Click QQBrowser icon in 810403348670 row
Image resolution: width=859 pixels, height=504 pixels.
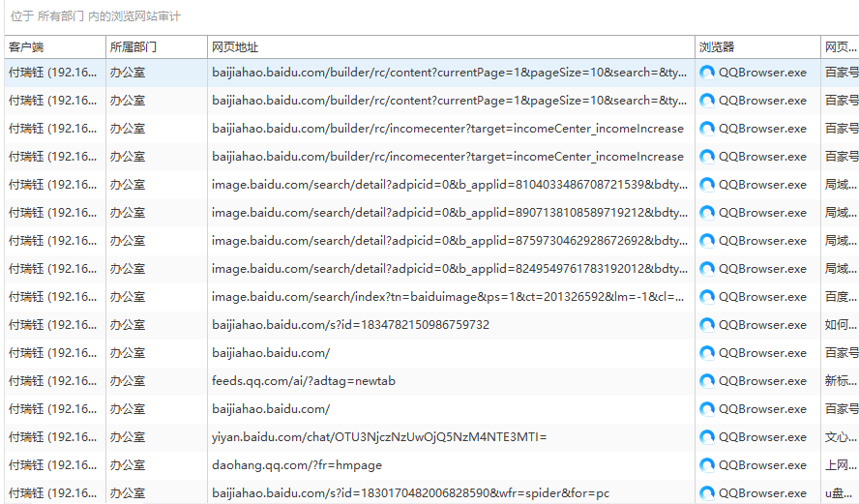click(707, 185)
